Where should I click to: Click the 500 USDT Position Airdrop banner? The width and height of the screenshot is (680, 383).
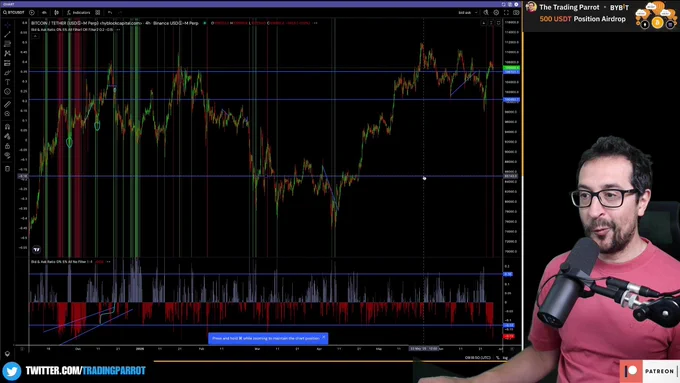[x=582, y=19]
